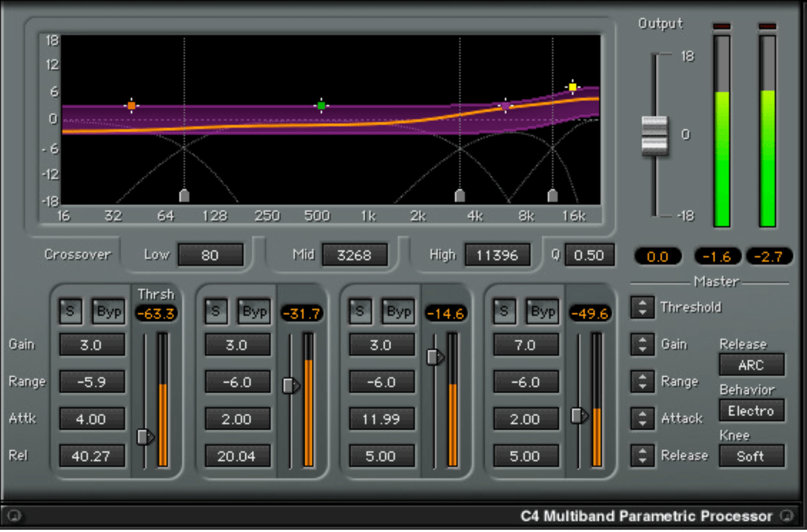Edit the Low crossover value of 80
Image resolution: width=807 pixels, height=532 pixels.
click(211, 255)
